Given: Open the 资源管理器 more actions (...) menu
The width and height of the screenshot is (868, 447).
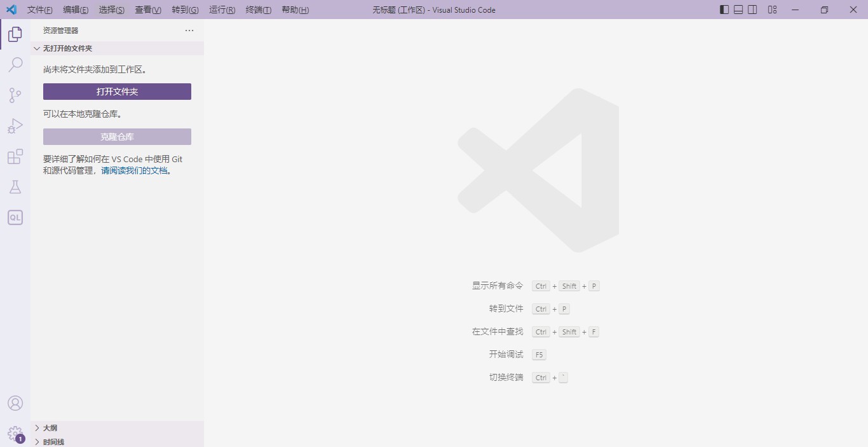Looking at the screenshot, I should [189, 31].
